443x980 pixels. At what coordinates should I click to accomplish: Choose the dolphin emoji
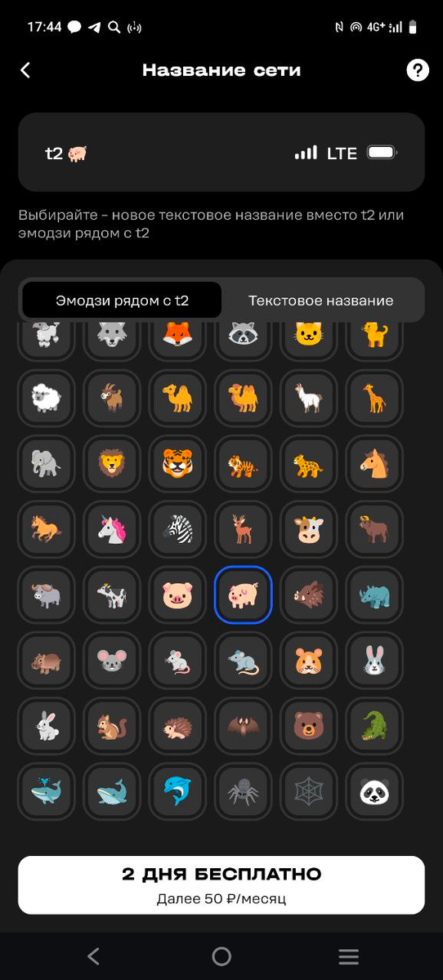tap(177, 791)
